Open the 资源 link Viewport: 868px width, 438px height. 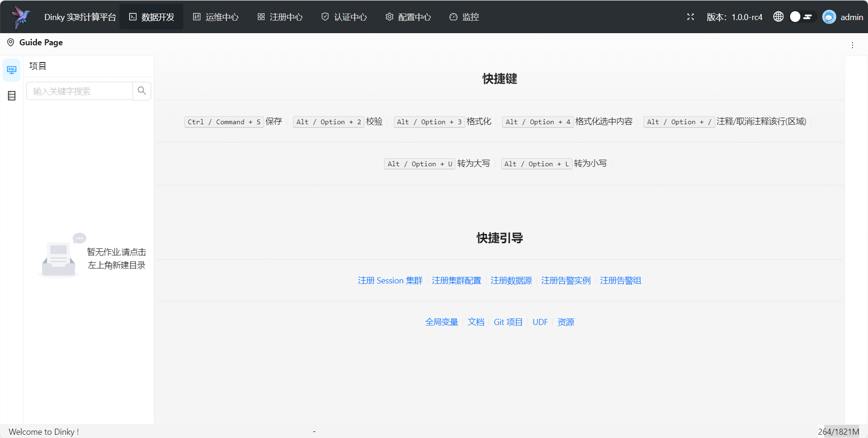566,322
